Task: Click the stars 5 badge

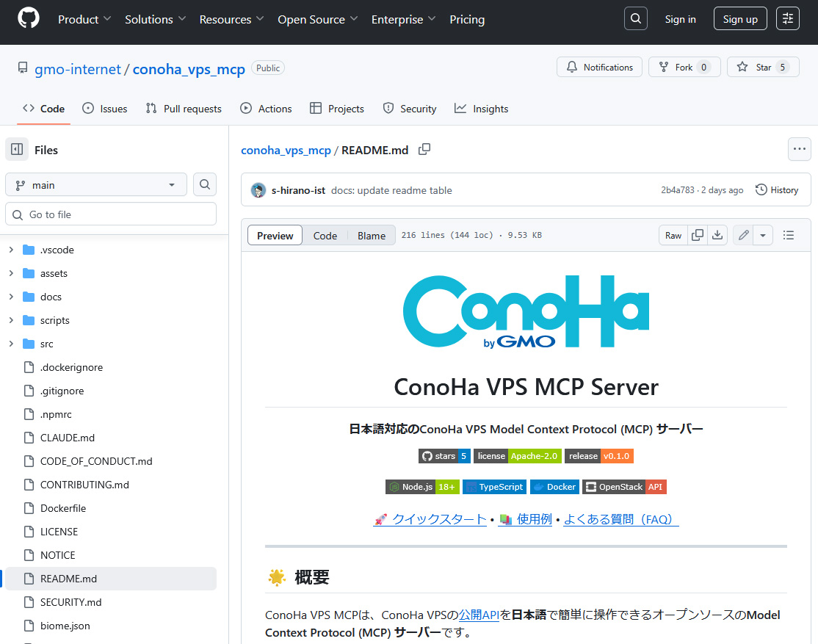Action: coord(444,456)
